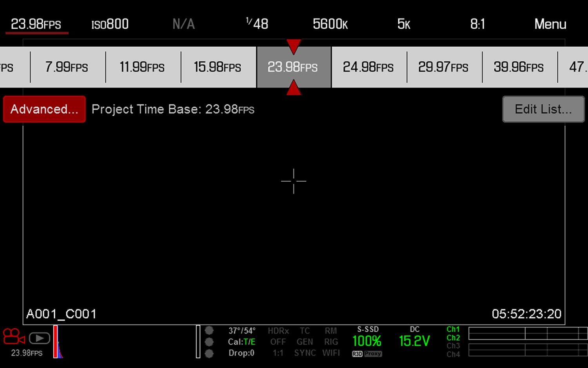
Task: Open the 5K resolution setting
Action: [404, 24]
